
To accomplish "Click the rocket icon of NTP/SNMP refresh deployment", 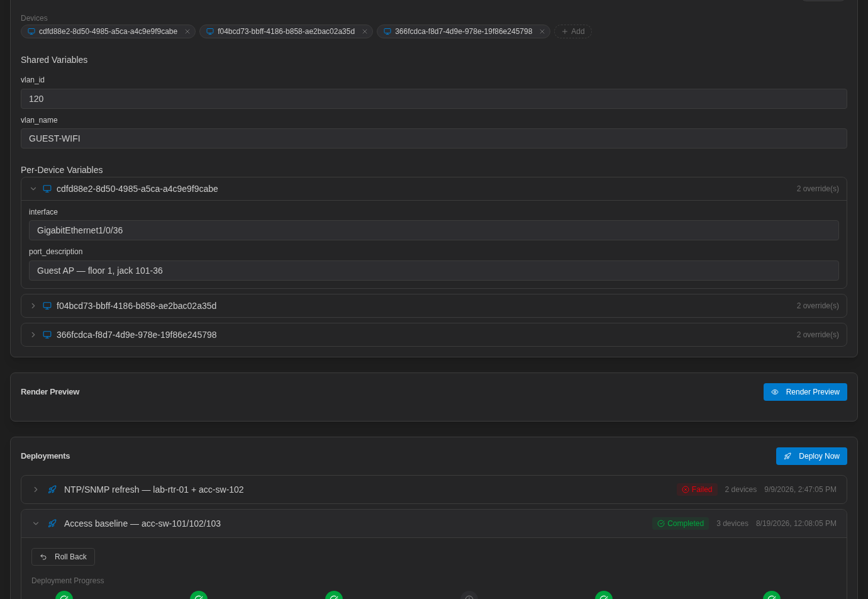I will [52, 490].
